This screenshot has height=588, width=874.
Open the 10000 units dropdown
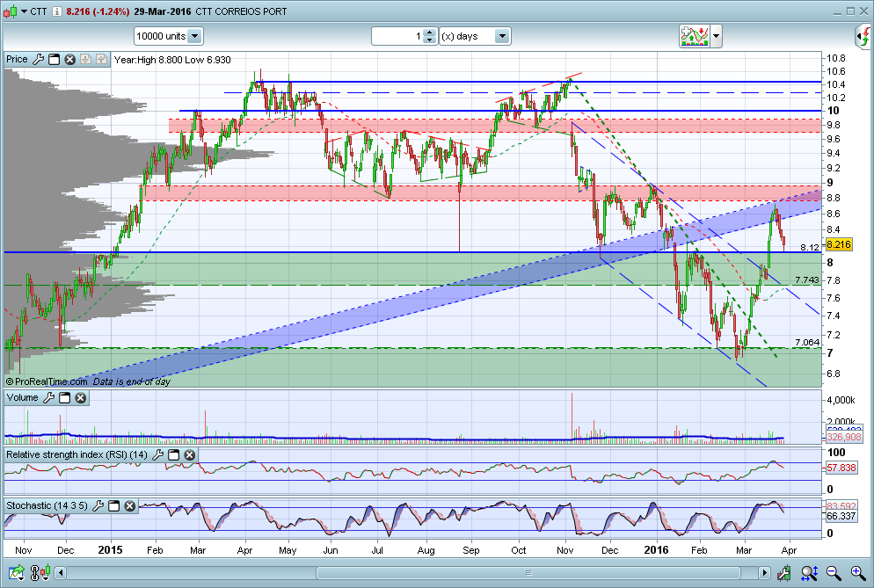tap(194, 36)
